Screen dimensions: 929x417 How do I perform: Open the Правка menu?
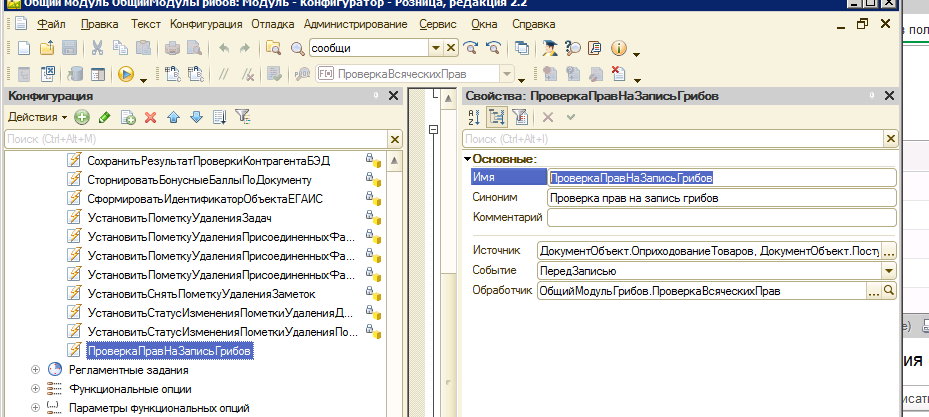(100, 24)
